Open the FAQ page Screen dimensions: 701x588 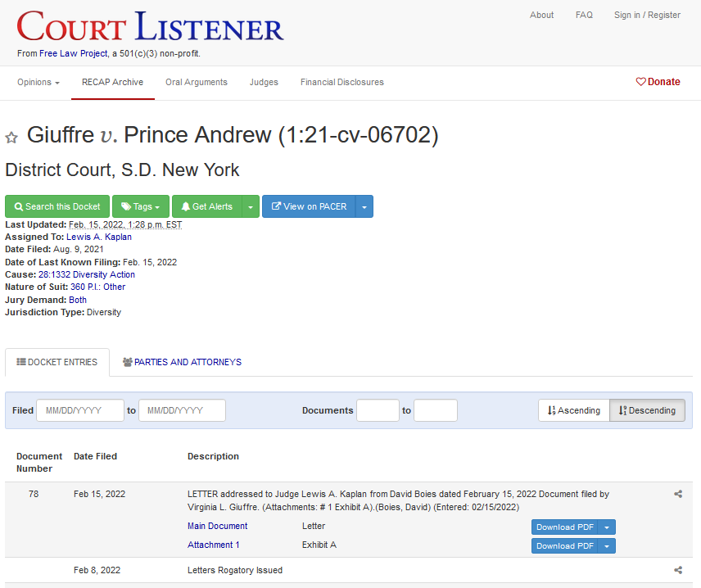[x=584, y=15]
